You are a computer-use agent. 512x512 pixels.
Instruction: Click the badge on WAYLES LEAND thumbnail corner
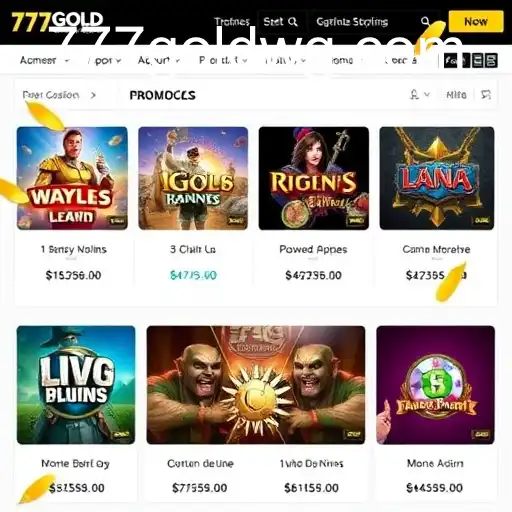117,220
